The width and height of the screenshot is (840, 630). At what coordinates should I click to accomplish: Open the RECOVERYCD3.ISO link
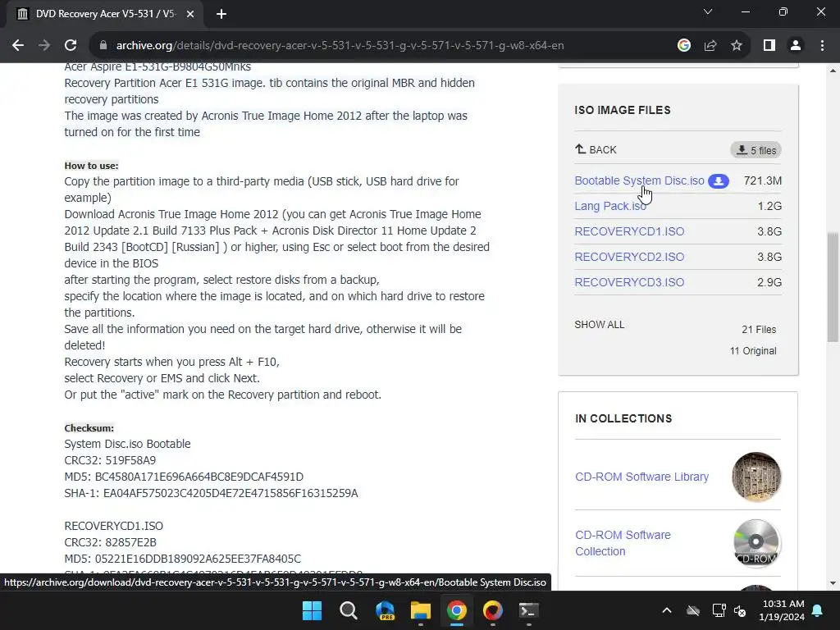click(629, 282)
